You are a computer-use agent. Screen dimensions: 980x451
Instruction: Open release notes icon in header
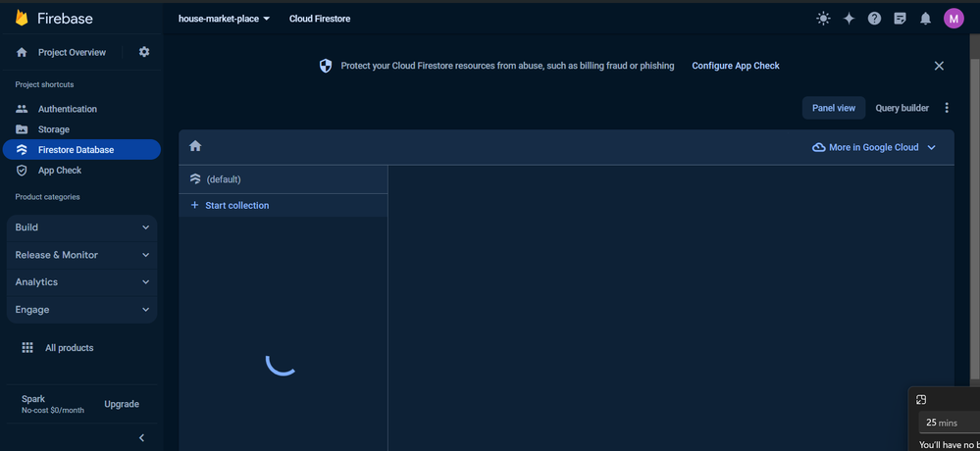coord(900,19)
